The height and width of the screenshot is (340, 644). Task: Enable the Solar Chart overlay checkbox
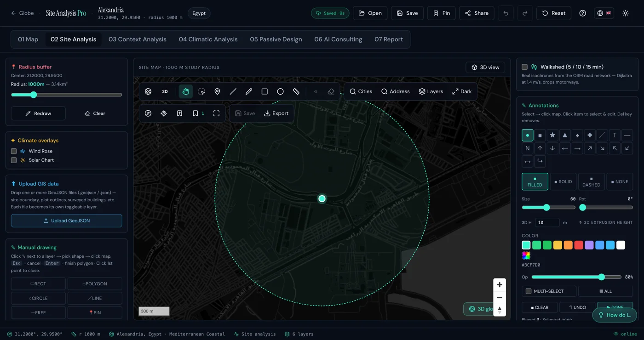tap(14, 160)
